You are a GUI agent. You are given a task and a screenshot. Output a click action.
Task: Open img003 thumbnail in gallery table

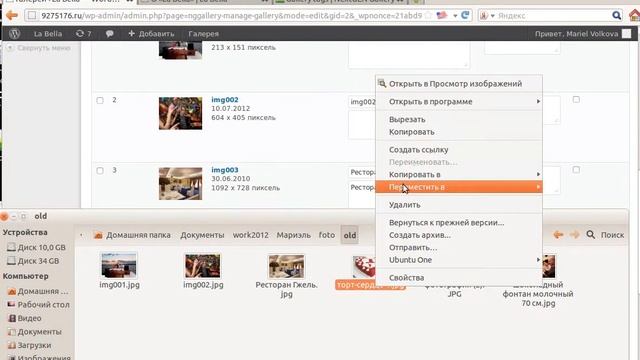[x=180, y=184]
